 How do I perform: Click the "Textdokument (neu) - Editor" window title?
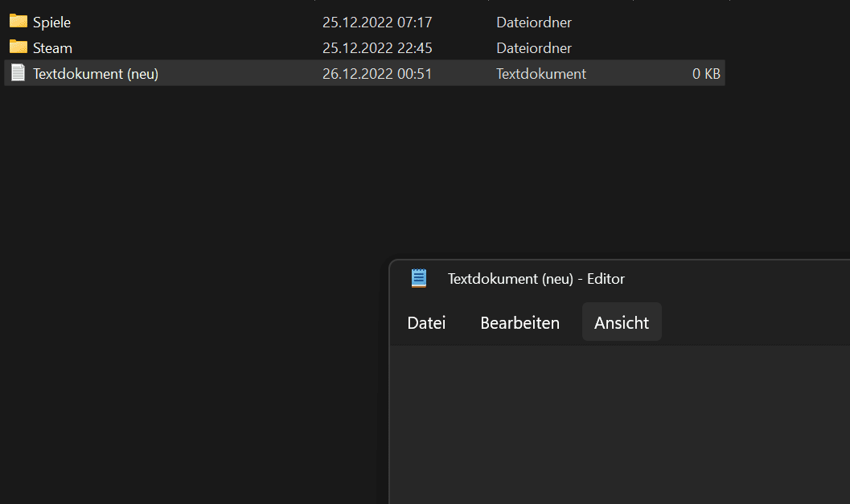click(536, 279)
